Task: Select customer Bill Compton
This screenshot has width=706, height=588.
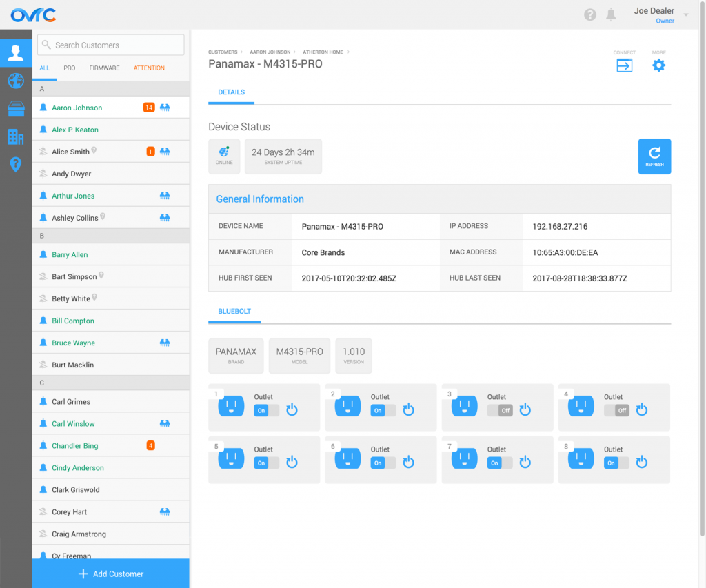Action: tap(111, 321)
